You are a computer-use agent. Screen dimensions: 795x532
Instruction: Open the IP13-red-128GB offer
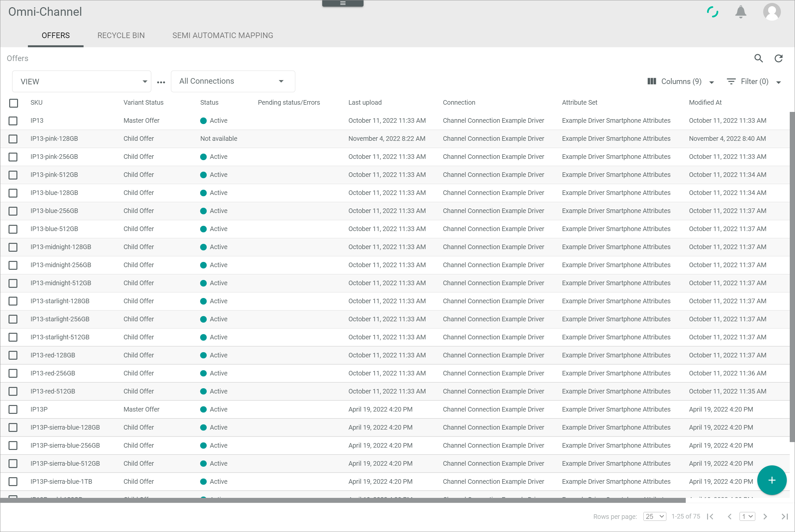(53, 355)
